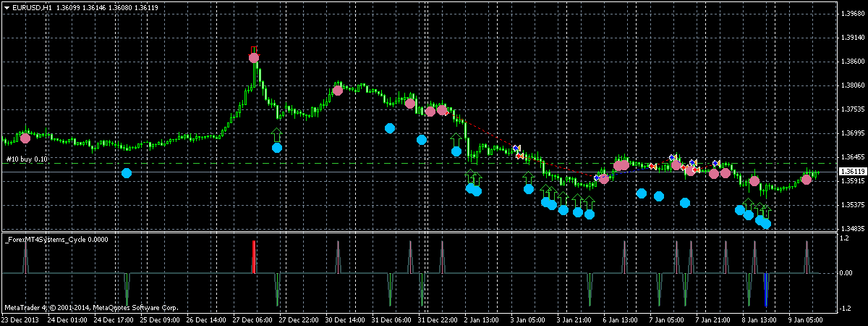
Task: Click the blue histogram bar in the Cycle indicator
Action: pos(766,290)
